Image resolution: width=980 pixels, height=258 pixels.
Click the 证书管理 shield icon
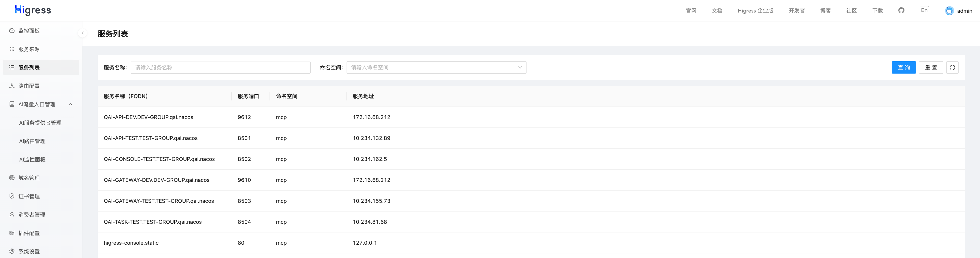pyautogui.click(x=12, y=196)
